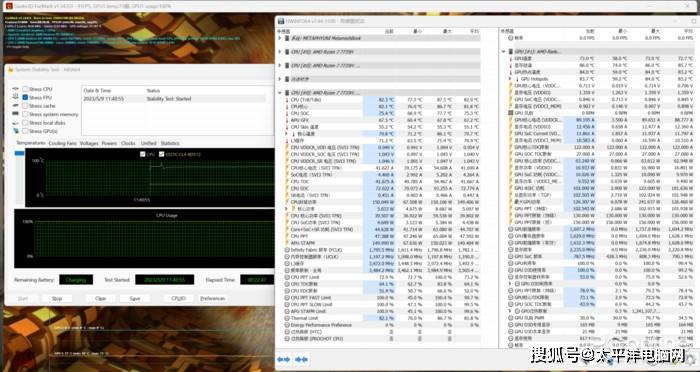Click the RAM icon beside Stress system memory
Image resolution: width=700 pixels, height=372 pixels.
[x=16, y=114]
